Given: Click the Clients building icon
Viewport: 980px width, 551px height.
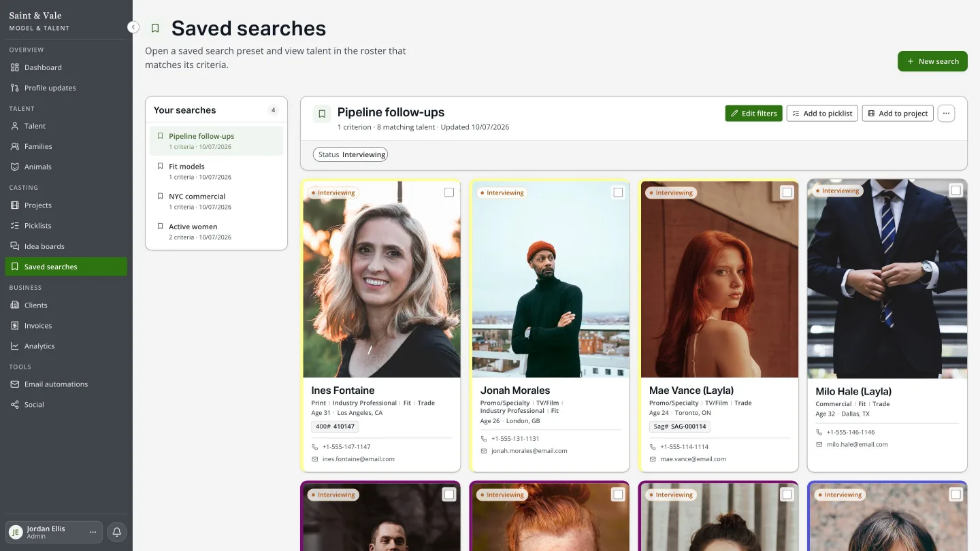Looking at the screenshot, I should coord(15,305).
